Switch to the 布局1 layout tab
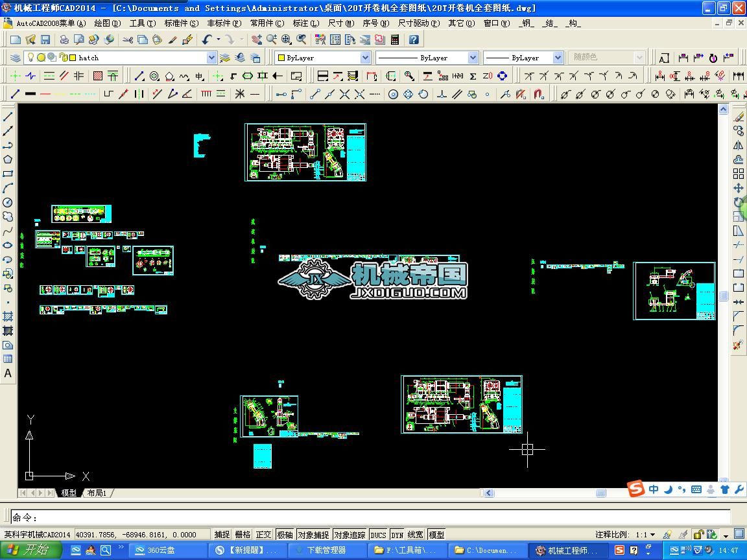747x560 pixels. 97,493
